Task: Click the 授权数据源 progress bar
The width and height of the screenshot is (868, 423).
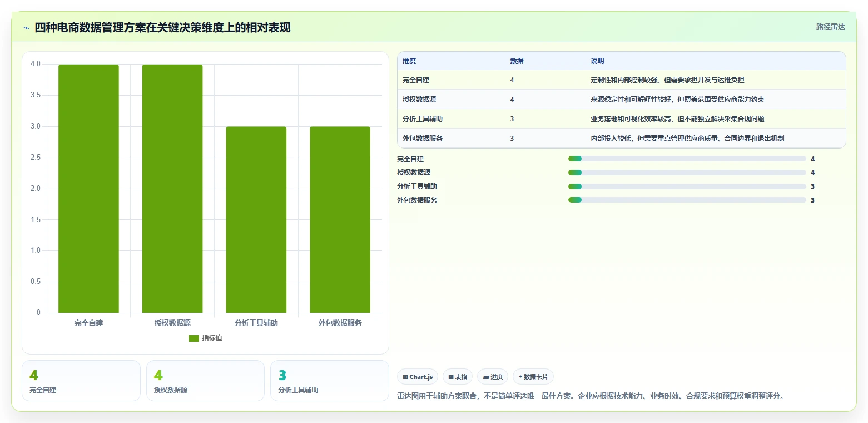Action: pos(687,173)
